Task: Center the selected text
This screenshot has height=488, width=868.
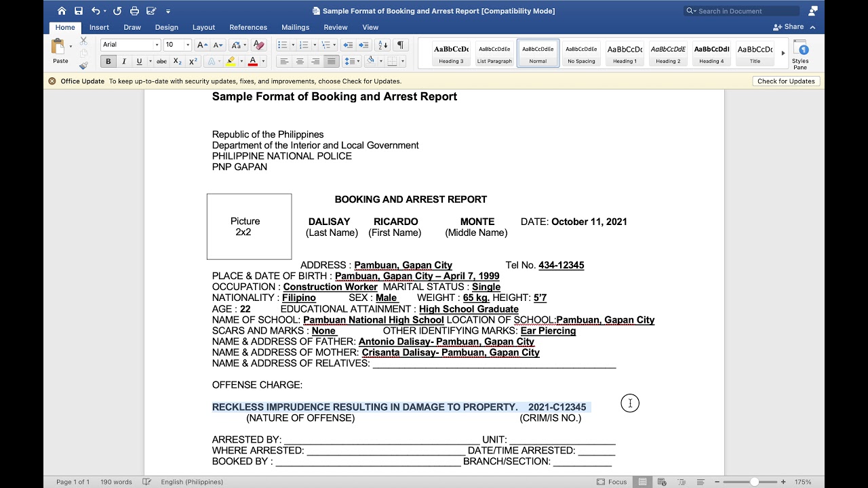Action: point(300,61)
